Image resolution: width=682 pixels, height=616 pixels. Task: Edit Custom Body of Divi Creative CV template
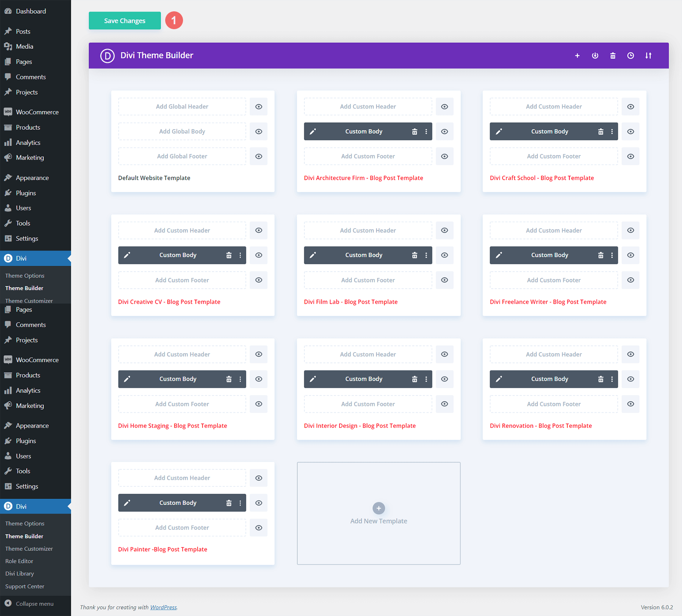[x=127, y=255]
